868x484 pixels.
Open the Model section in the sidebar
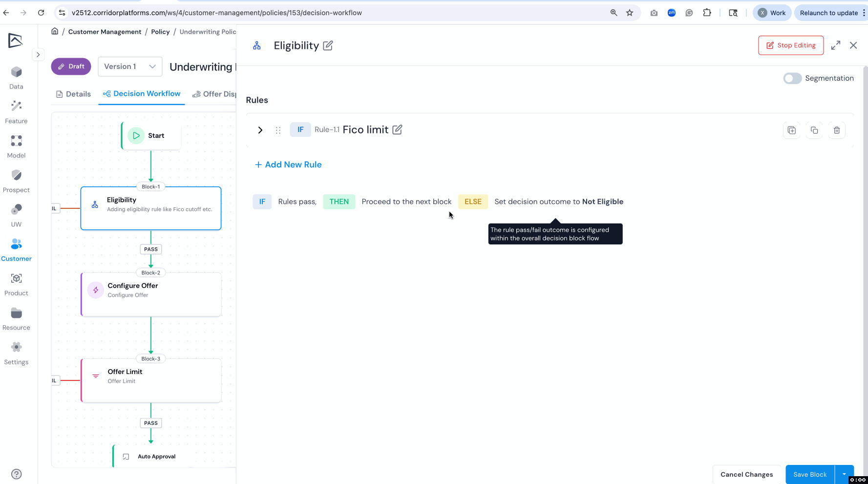click(x=16, y=147)
